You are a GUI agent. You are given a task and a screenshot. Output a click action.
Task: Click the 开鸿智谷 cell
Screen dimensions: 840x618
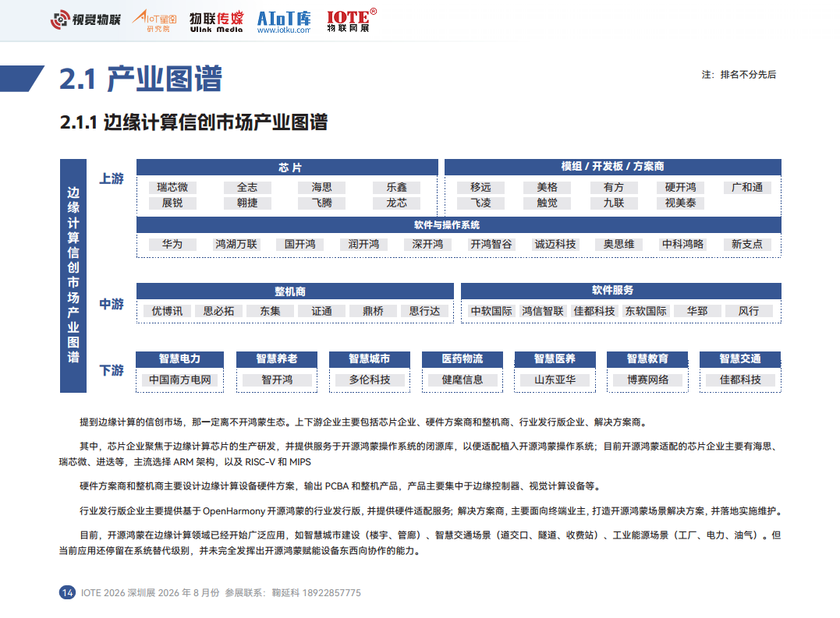(x=491, y=245)
